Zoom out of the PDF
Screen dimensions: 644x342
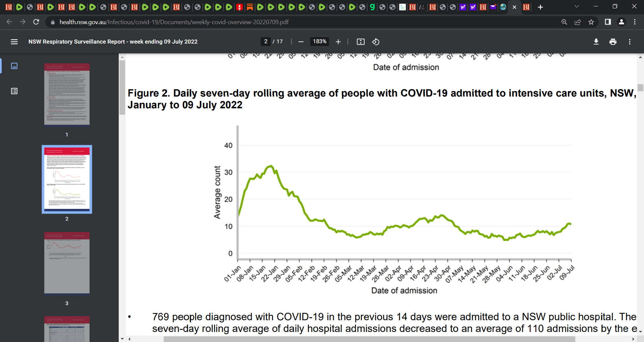click(301, 42)
